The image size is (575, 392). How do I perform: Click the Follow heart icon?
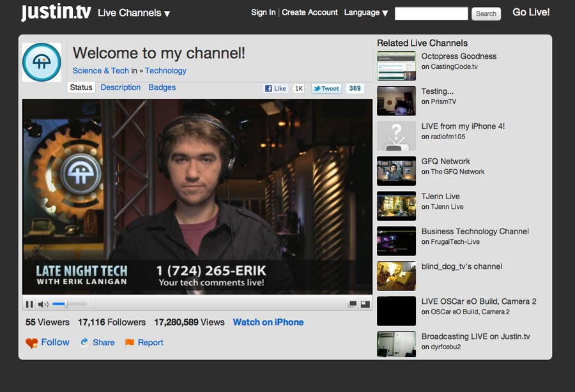[x=31, y=343]
